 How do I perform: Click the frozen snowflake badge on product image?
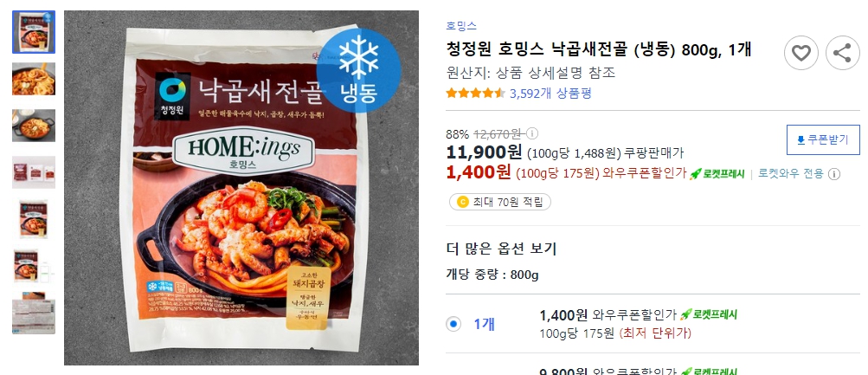coord(359,70)
